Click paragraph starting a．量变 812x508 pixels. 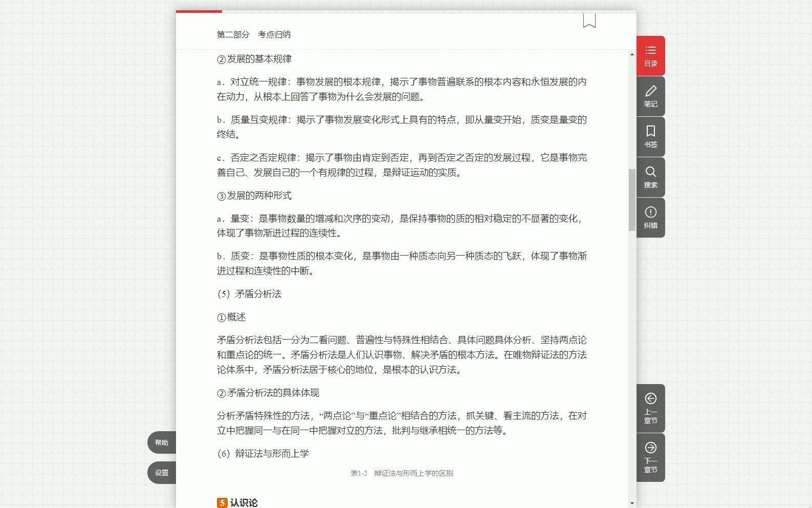click(402, 226)
